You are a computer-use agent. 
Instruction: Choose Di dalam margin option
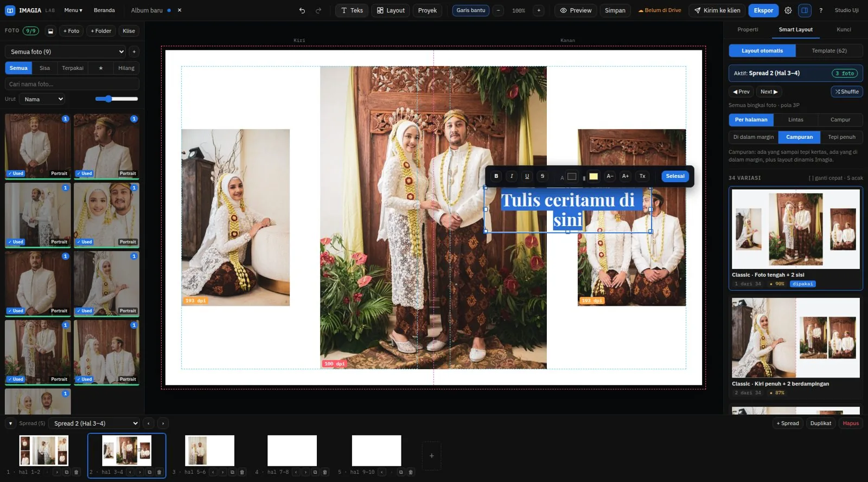point(754,137)
